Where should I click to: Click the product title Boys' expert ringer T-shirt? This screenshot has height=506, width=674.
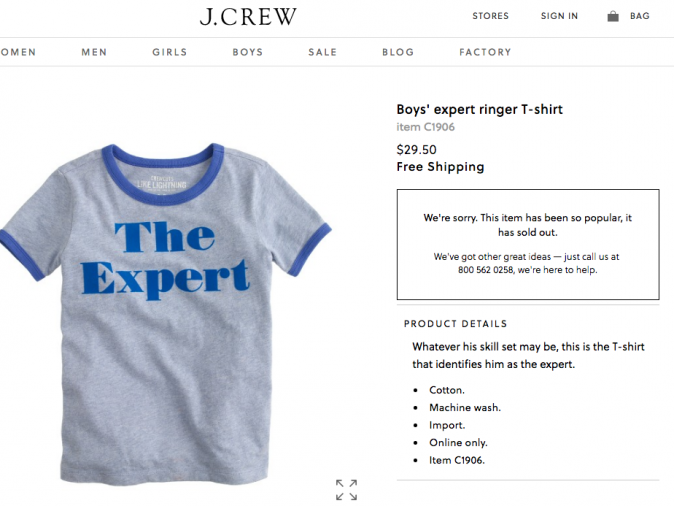tap(479, 109)
